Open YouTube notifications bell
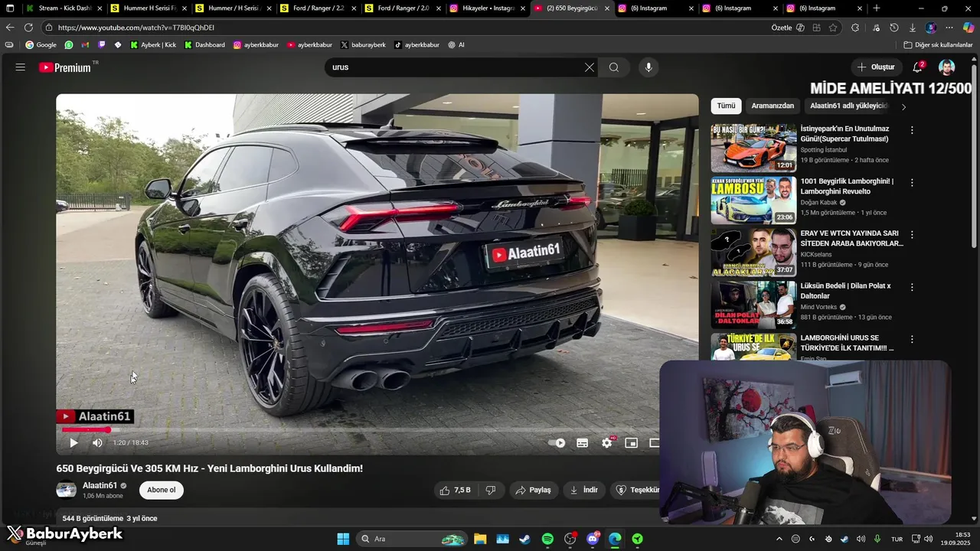This screenshot has width=980, height=551. tap(918, 67)
